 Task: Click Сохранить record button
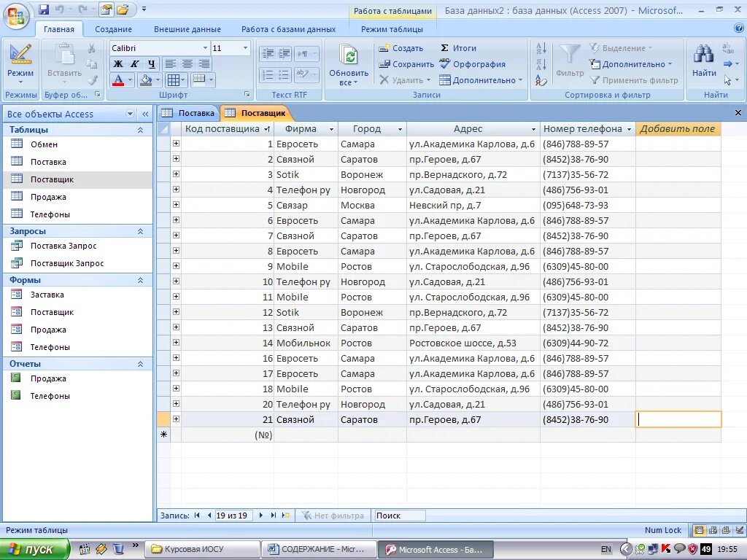[406, 64]
